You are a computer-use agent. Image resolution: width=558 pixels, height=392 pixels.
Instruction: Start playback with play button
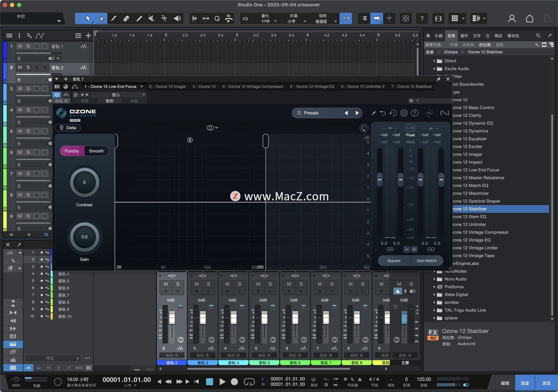(222, 382)
